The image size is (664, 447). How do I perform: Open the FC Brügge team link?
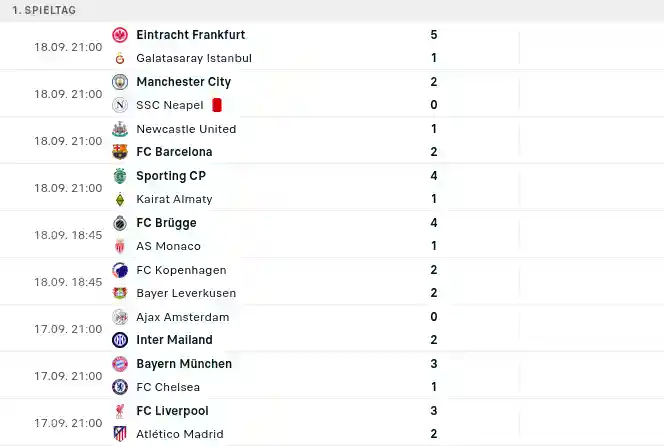pyautogui.click(x=166, y=223)
